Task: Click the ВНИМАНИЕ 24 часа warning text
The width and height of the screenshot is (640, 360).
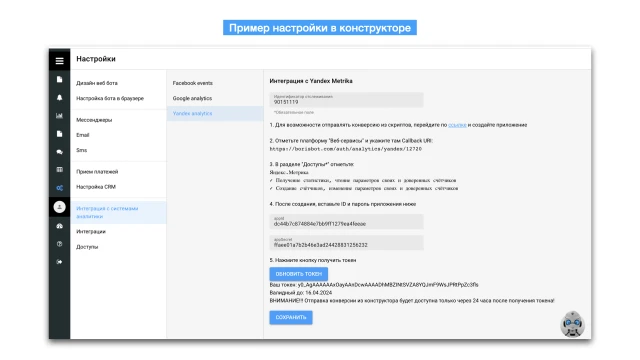Action: click(412, 300)
